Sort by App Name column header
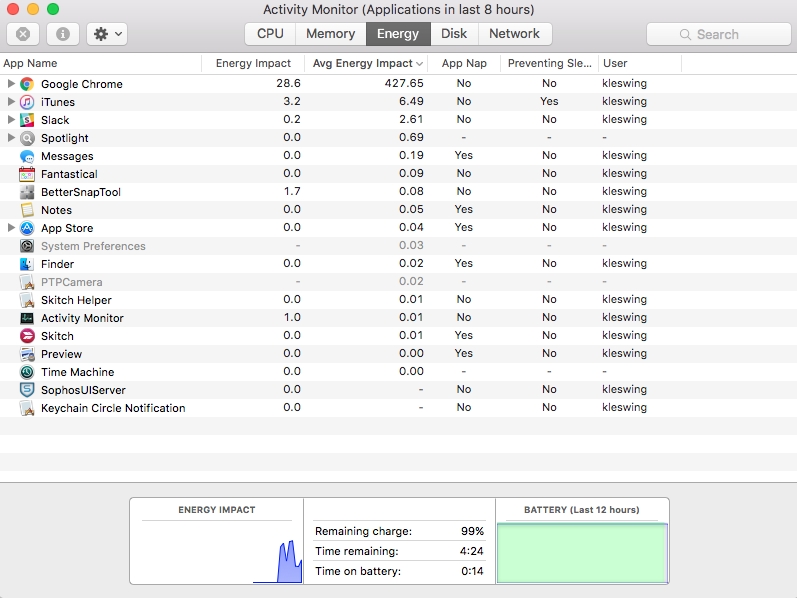The width and height of the screenshot is (797, 598). point(101,64)
